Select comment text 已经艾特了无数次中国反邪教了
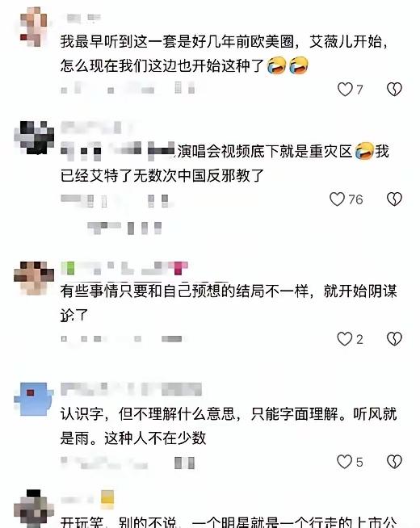Screen dimensions: 420x528 pyautogui.click(x=162, y=175)
